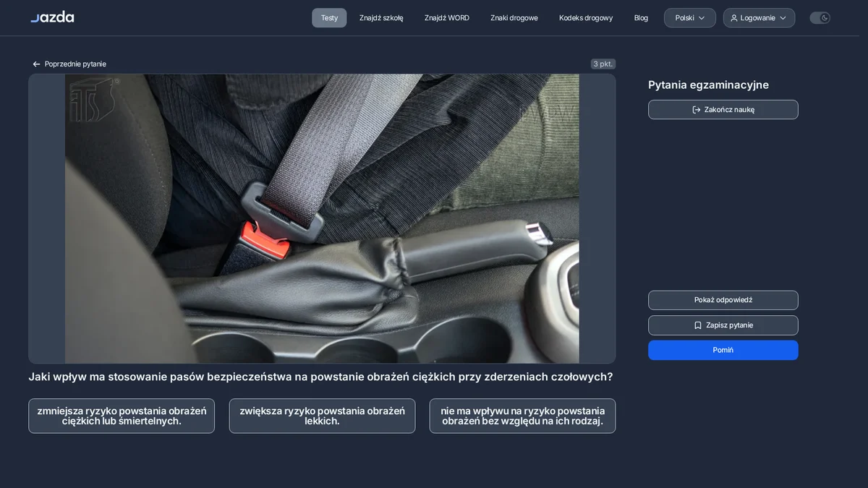Image resolution: width=868 pixels, height=488 pixels.
Task: Open Znajdź szkołę menu item
Action: (x=381, y=18)
